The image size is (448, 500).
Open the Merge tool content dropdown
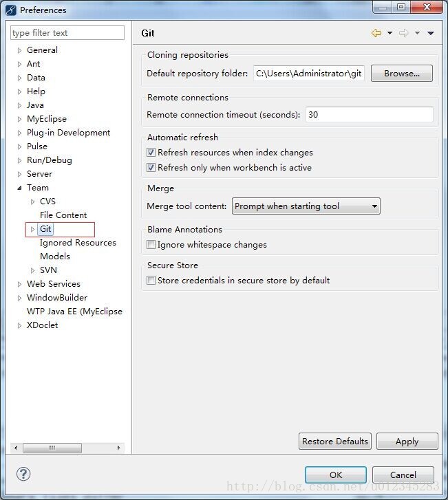tap(306, 206)
